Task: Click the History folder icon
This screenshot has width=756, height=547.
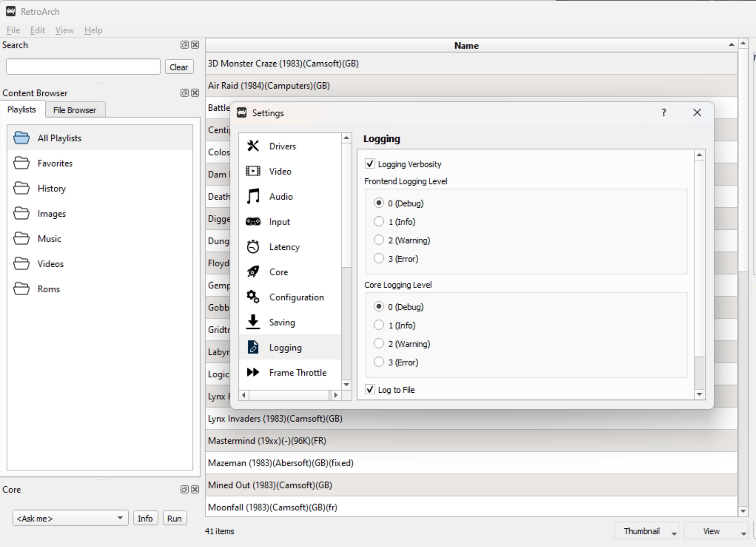Action: pyautogui.click(x=21, y=188)
